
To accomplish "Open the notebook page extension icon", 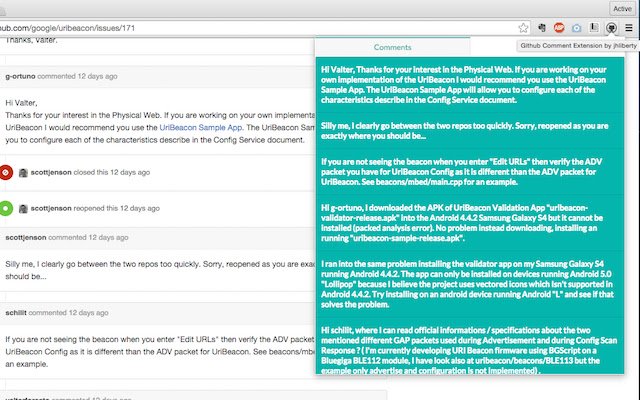I will click(x=594, y=27).
